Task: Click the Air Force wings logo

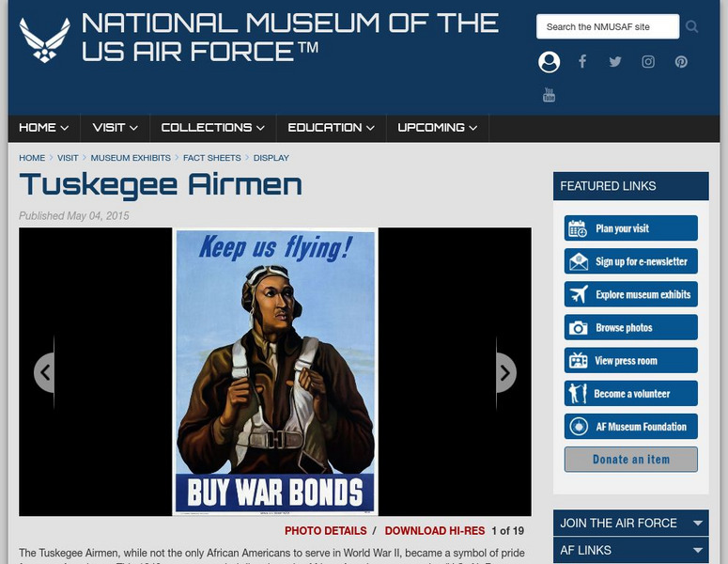Action: click(44, 40)
